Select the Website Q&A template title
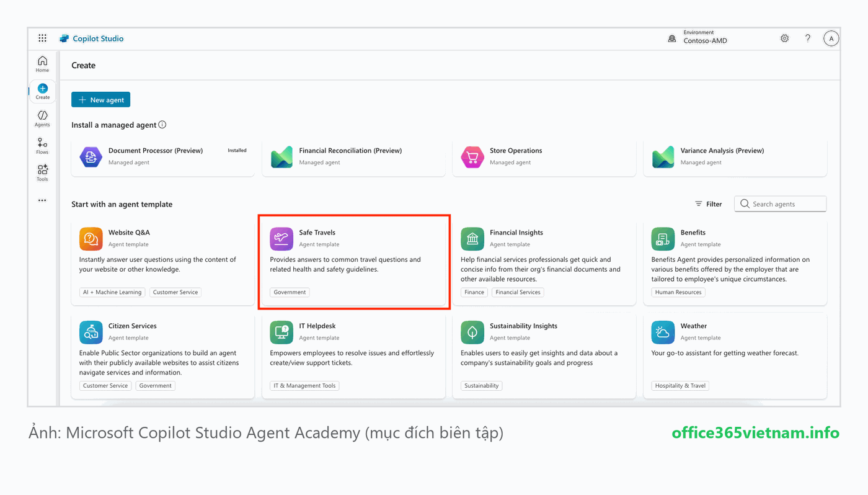Image resolution: width=868 pixels, height=495 pixels. click(x=129, y=233)
